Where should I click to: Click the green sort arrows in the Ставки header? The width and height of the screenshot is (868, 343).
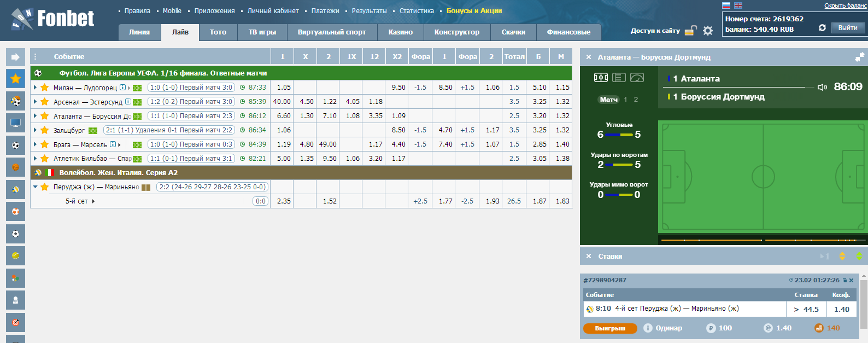[859, 256]
